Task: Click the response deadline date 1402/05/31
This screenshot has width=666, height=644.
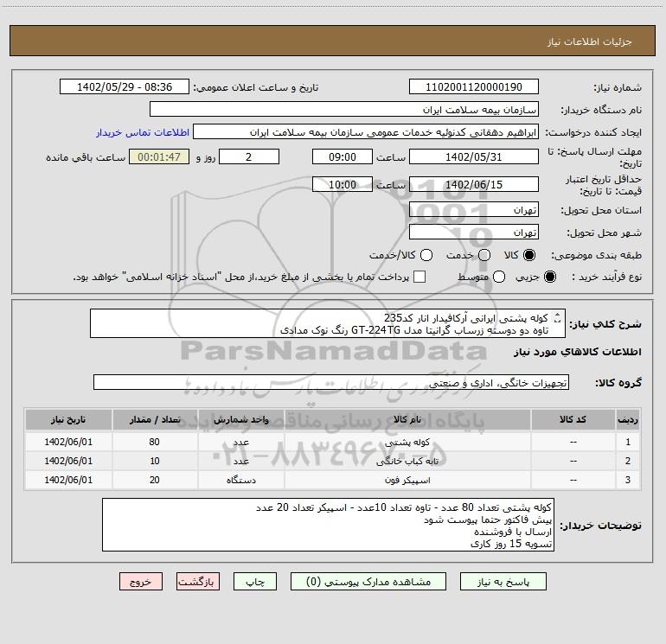Action: 474,156
